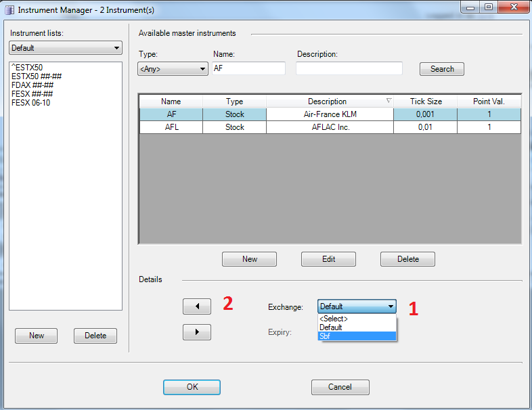
Task: Sort by the Name column header
Action: tap(171, 101)
